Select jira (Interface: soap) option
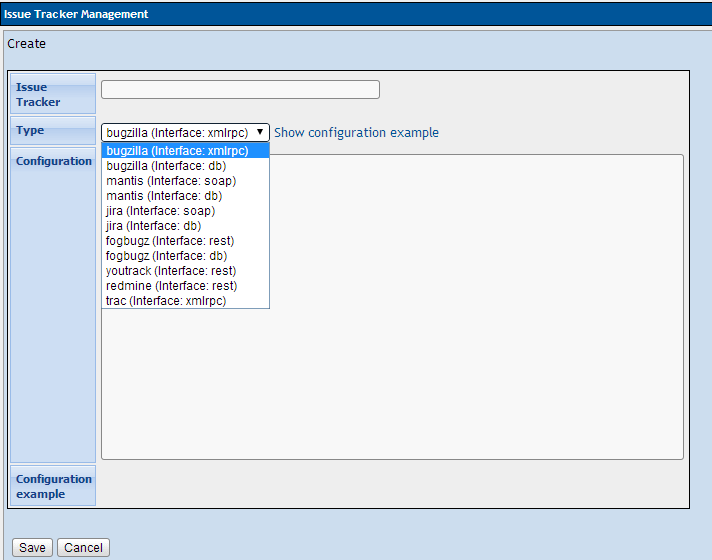Image resolution: width=712 pixels, height=560 pixels. point(185,211)
